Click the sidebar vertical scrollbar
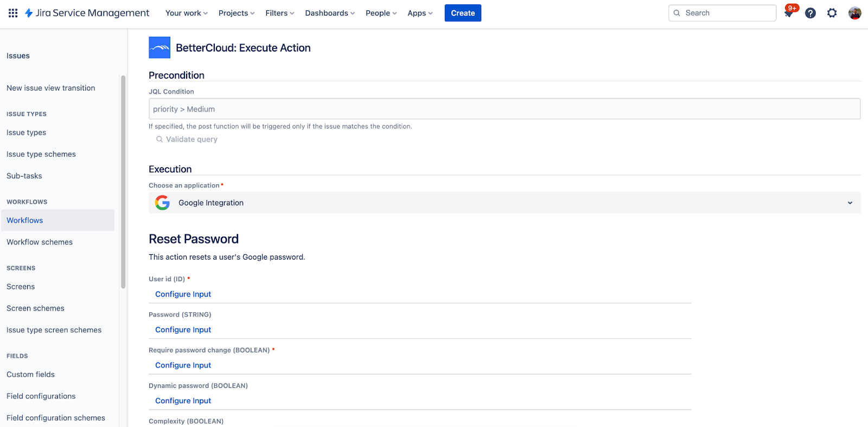The image size is (868, 427). (123, 182)
